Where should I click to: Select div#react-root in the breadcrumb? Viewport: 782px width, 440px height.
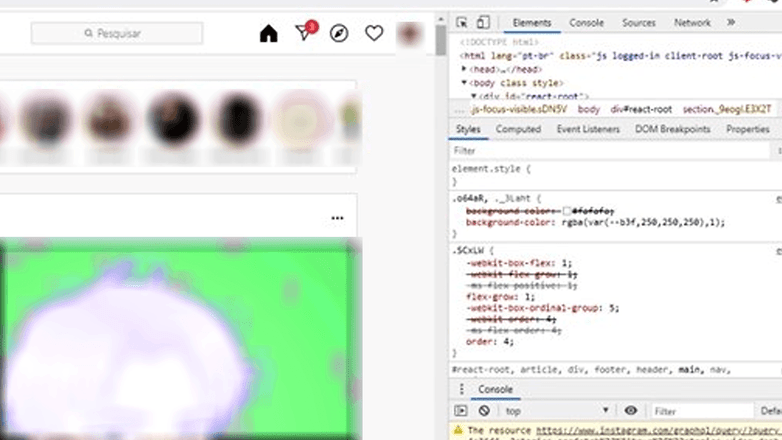point(641,109)
